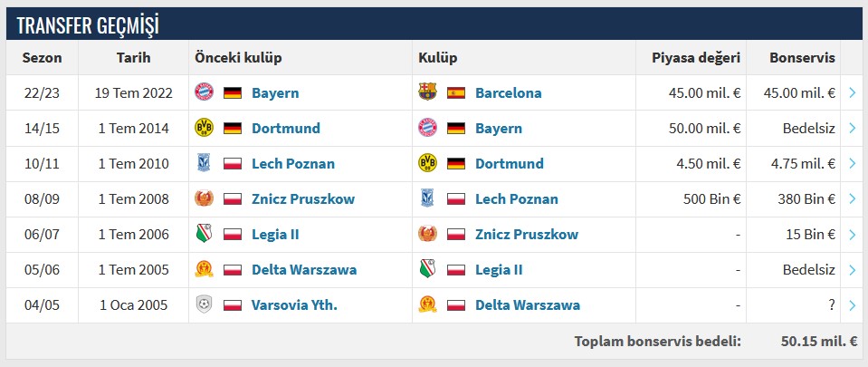Screen dimensions: 868x367
Task: Open the Varsovia Yth. club link
Action: [294, 304]
